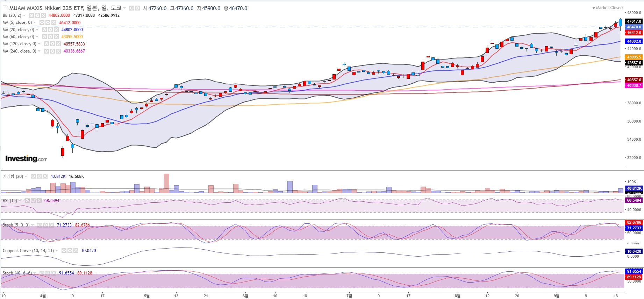Screen dimensions: 644x299
Task: Expand the MA (240, close, 0) dropdown arrow
Action: [x=39, y=51]
